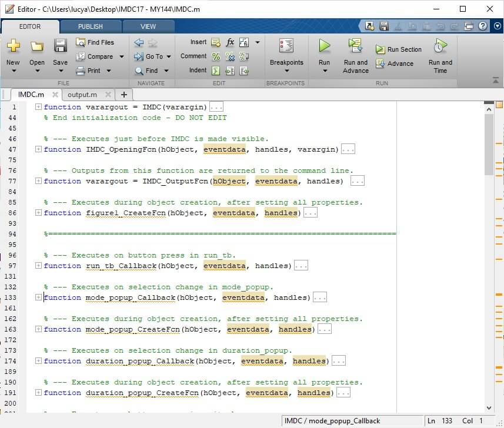Viewport: 504px width, 428px height.
Task: Click the decrease indent icon
Action: (244, 71)
